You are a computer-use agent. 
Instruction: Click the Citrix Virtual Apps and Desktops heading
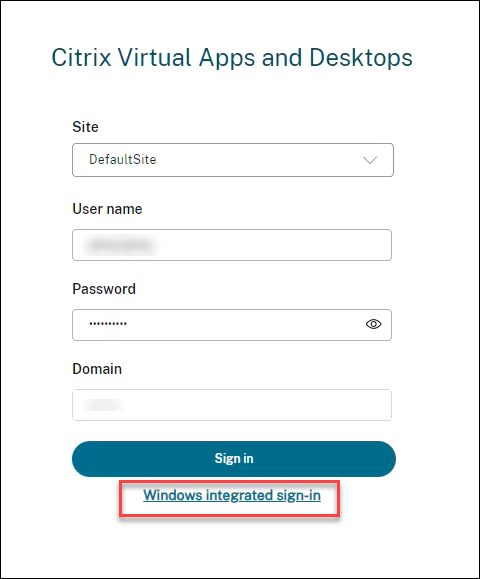pyautogui.click(x=232, y=58)
